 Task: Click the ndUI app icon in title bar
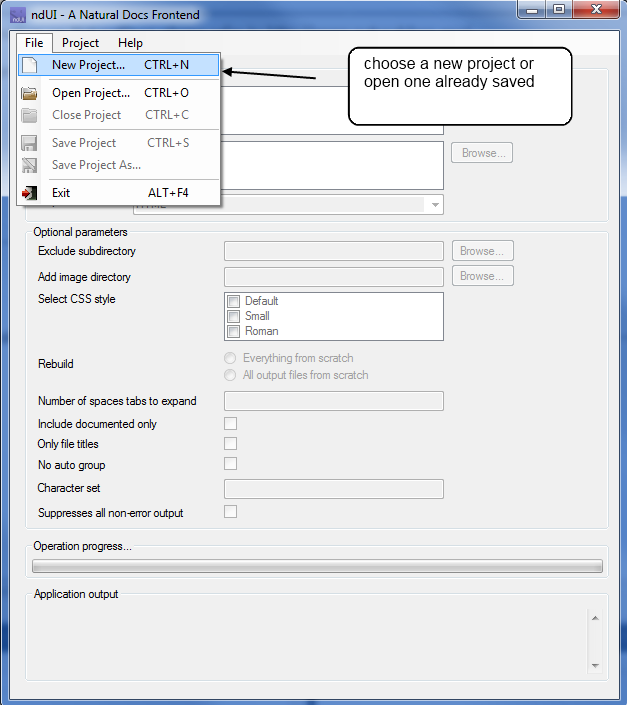point(17,15)
